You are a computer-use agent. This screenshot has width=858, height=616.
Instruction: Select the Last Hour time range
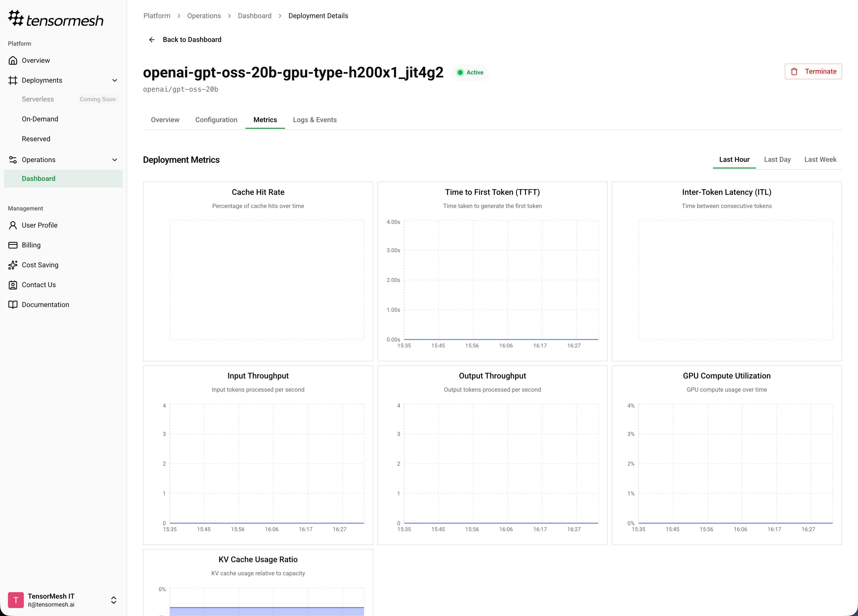734,159
